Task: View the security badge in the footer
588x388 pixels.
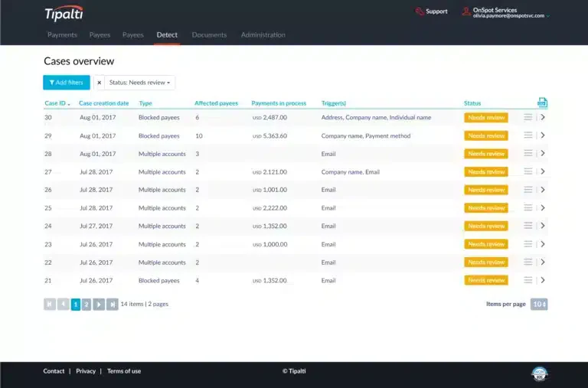Action: point(540,373)
